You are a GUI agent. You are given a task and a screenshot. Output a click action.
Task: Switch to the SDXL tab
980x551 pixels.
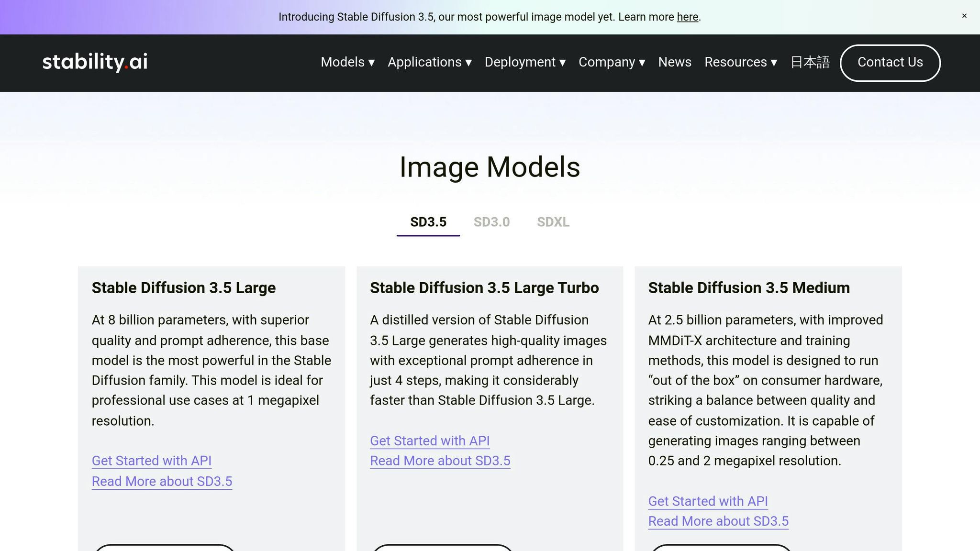click(553, 222)
